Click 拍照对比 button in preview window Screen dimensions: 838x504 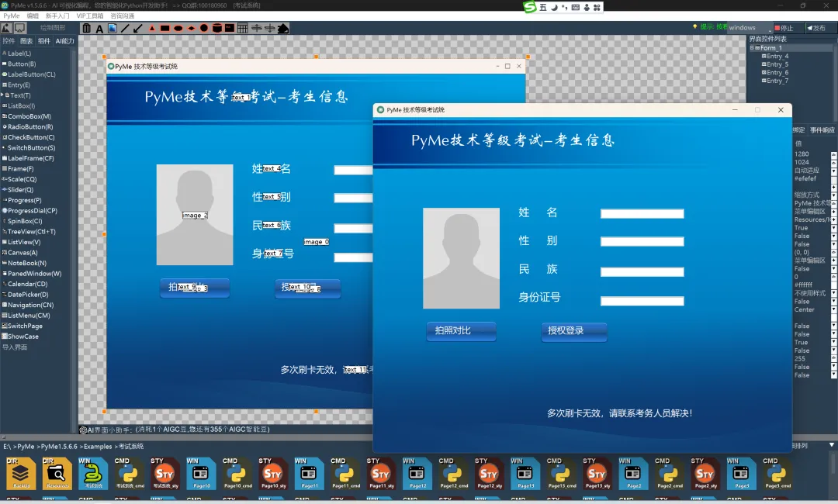click(x=461, y=331)
